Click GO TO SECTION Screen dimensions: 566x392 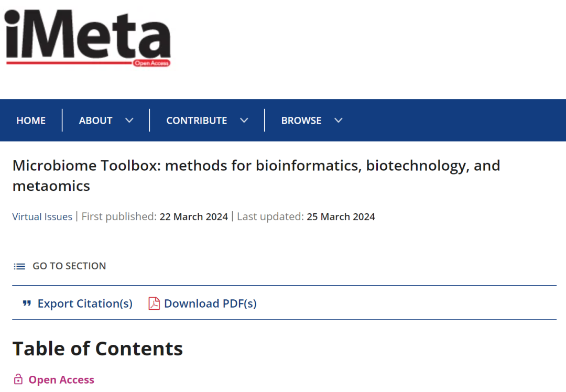[x=69, y=266]
